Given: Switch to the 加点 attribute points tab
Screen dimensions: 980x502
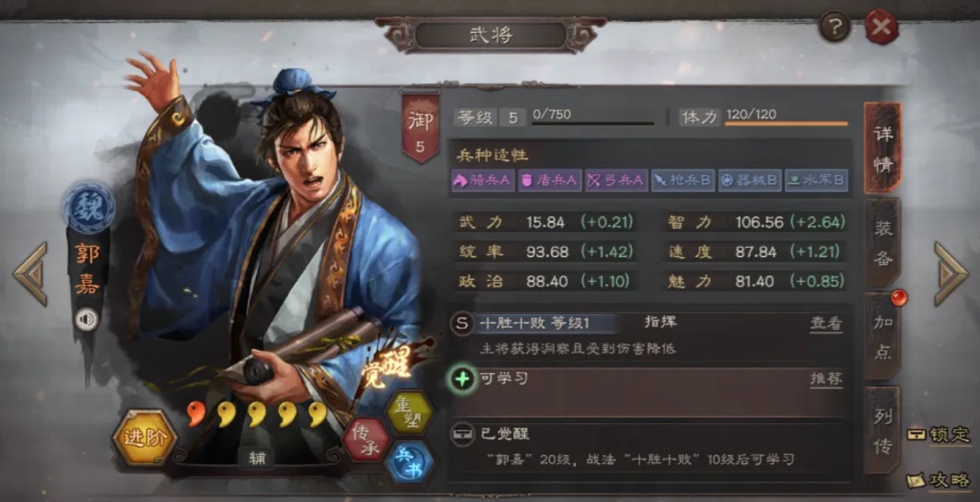Looking at the screenshot, I should coord(882,337).
